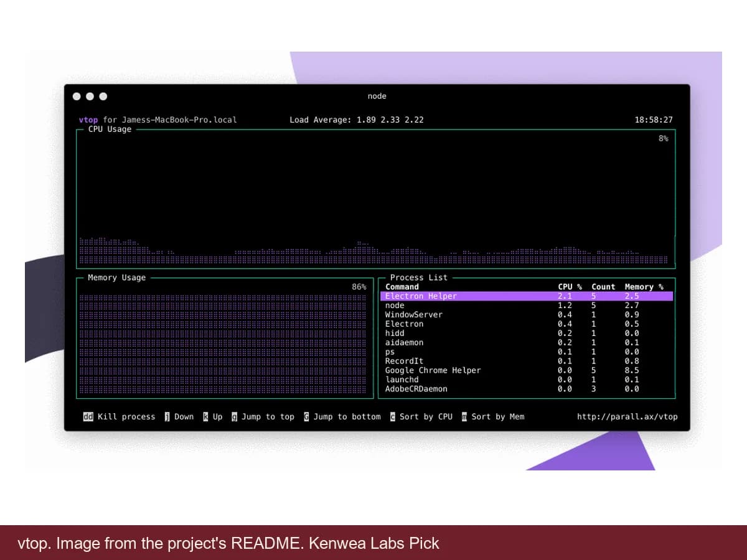
Task: Click the memory usage graph
Action: point(223,344)
